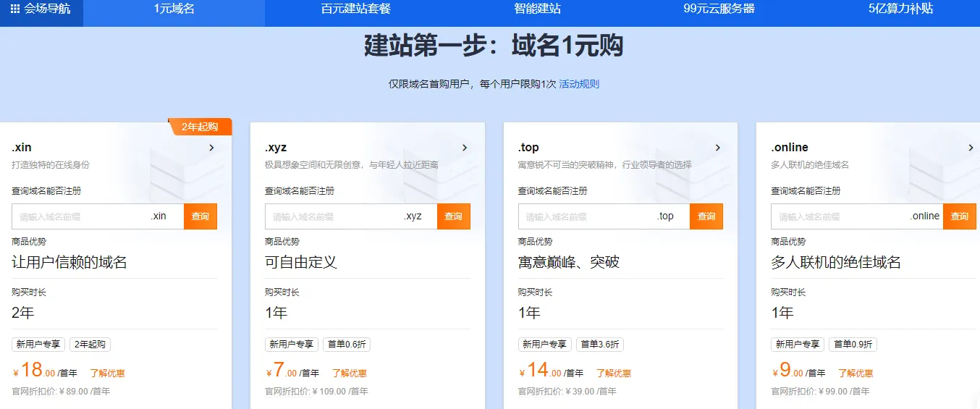Click the ¥14.00 price on .top card
The width and height of the screenshot is (980, 409).
(540, 371)
